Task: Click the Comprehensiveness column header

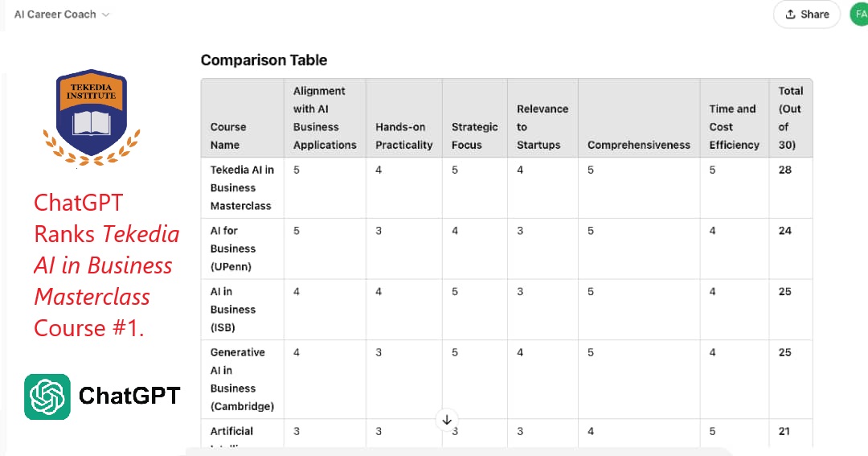Action: [x=638, y=145]
